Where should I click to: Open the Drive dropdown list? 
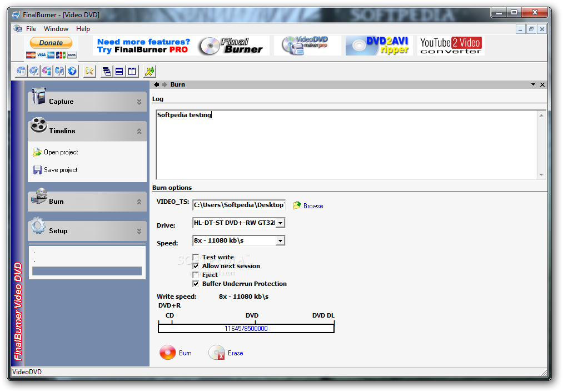coord(281,223)
